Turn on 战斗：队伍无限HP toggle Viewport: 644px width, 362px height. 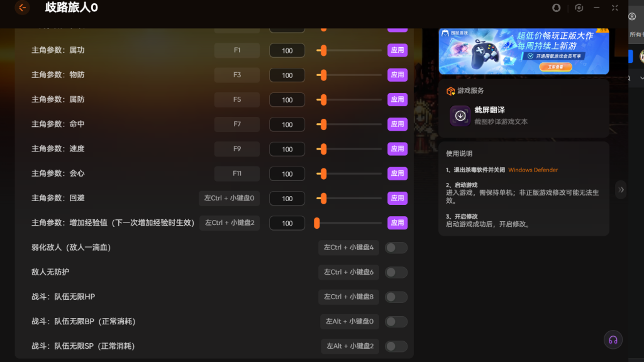point(396,297)
